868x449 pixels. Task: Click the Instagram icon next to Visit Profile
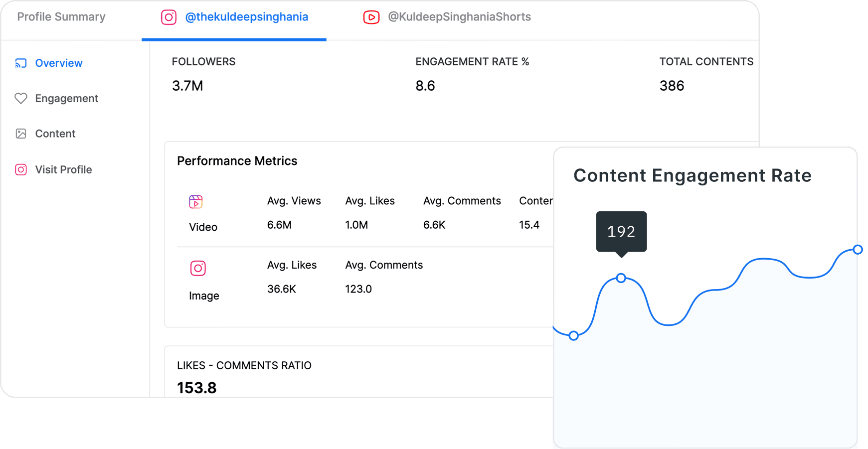pos(21,169)
